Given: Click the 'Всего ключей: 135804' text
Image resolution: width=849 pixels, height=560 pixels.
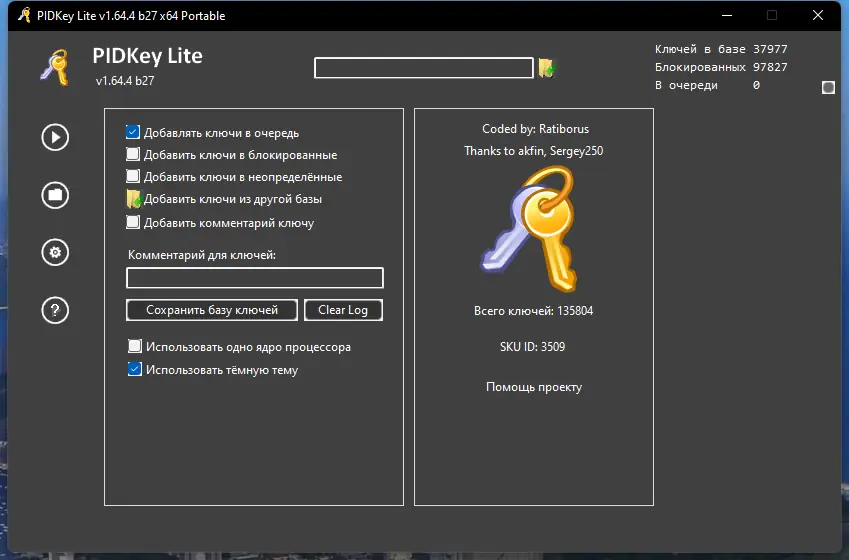Looking at the screenshot, I should [x=533, y=311].
